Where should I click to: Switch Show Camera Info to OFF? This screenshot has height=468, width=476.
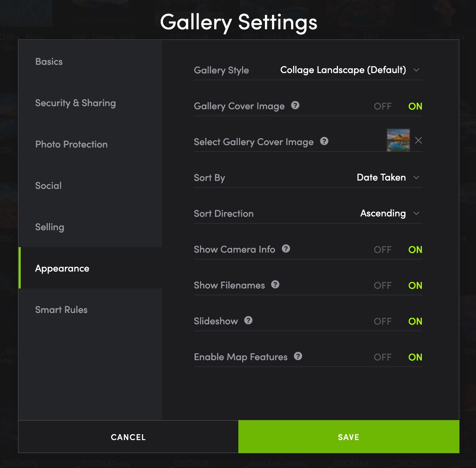383,250
